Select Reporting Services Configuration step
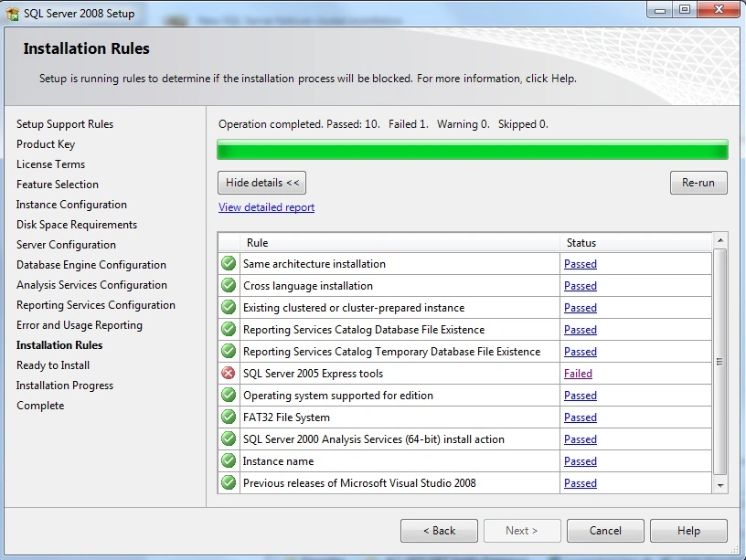 pyautogui.click(x=96, y=305)
